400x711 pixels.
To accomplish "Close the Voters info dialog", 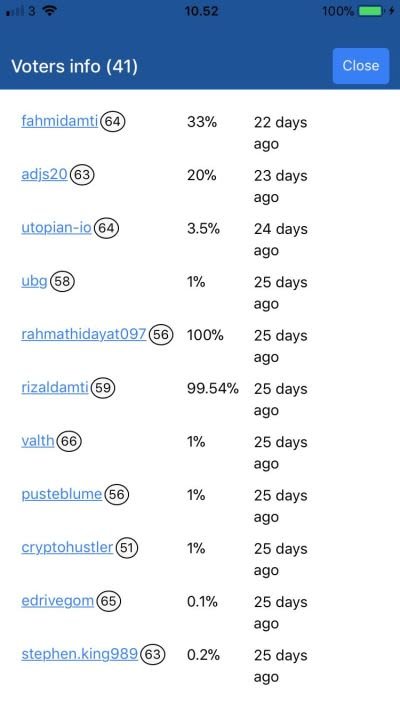I will (361, 66).
